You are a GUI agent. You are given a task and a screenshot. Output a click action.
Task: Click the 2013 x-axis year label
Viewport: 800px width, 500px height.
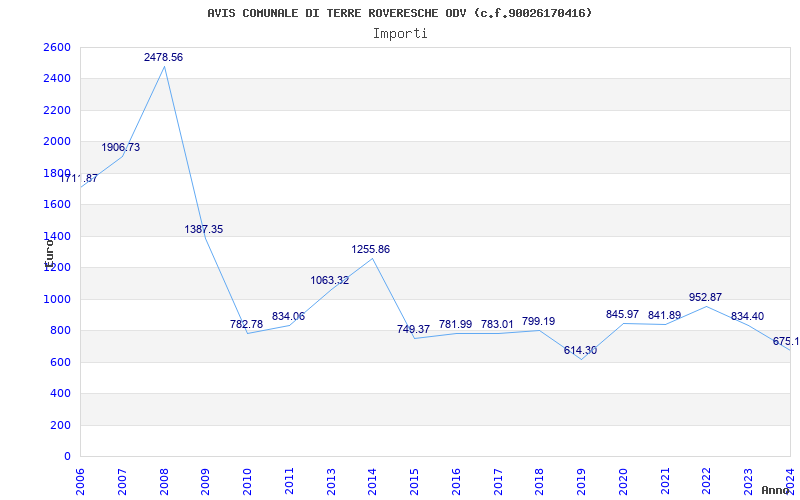pyautogui.click(x=331, y=482)
